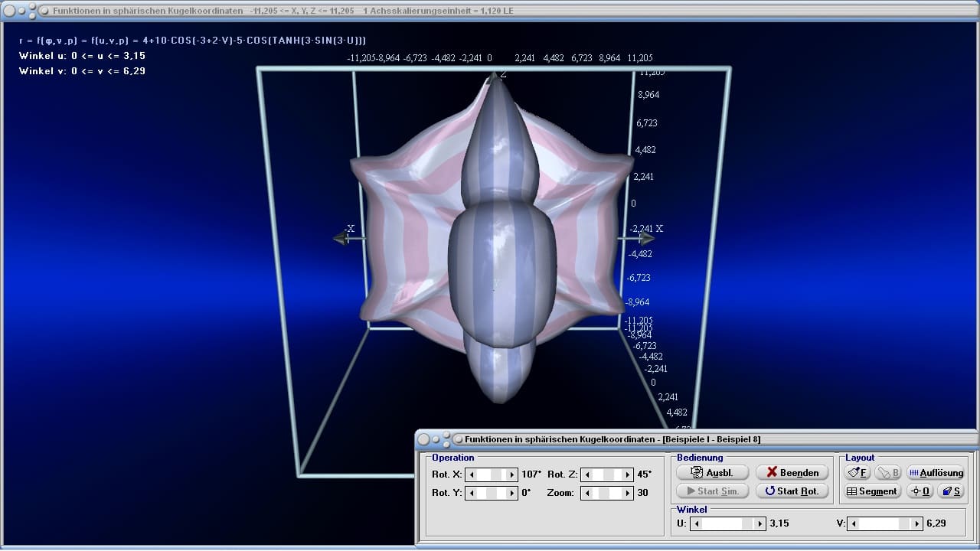Click the V value 6,29
The width and height of the screenshot is (980, 551).
click(x=936, y=523)
